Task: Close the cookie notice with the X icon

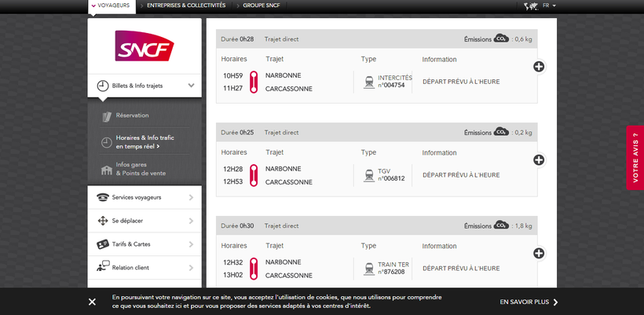Action: tap(92, 302)
